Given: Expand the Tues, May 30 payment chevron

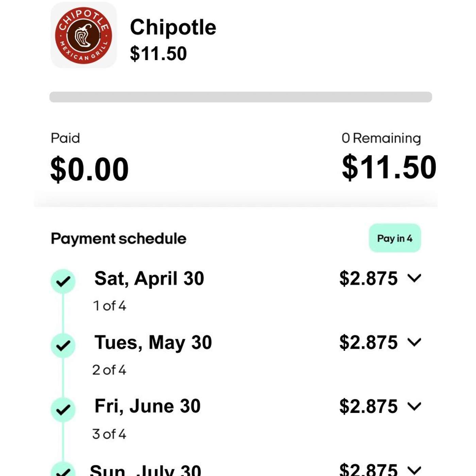Looking at the screenshot, I should tap(414, 342).
